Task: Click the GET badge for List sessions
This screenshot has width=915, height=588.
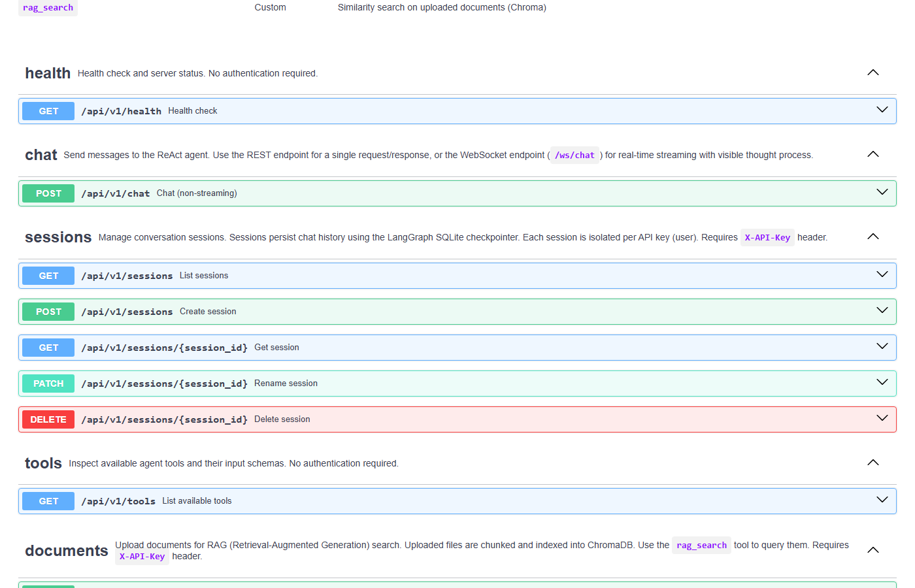Action: tap(48, 276)
